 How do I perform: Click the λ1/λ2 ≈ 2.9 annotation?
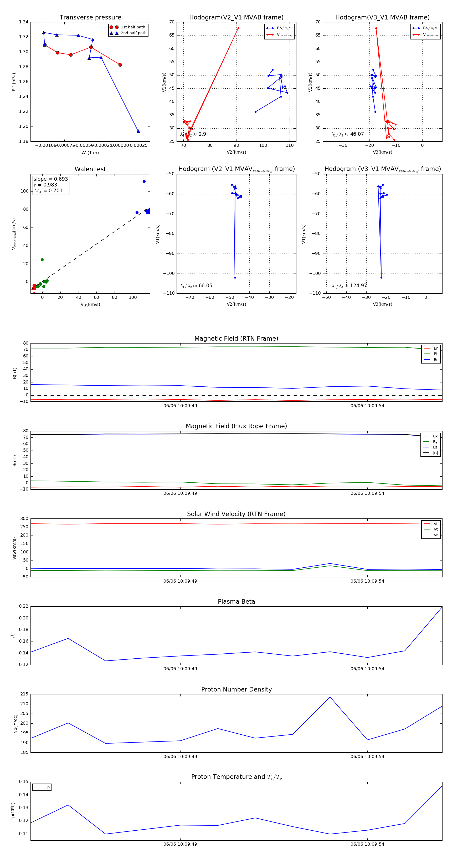193,134
